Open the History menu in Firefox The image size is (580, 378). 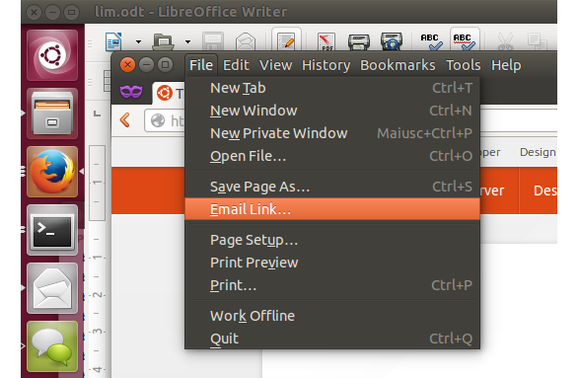tap(326, 65)
